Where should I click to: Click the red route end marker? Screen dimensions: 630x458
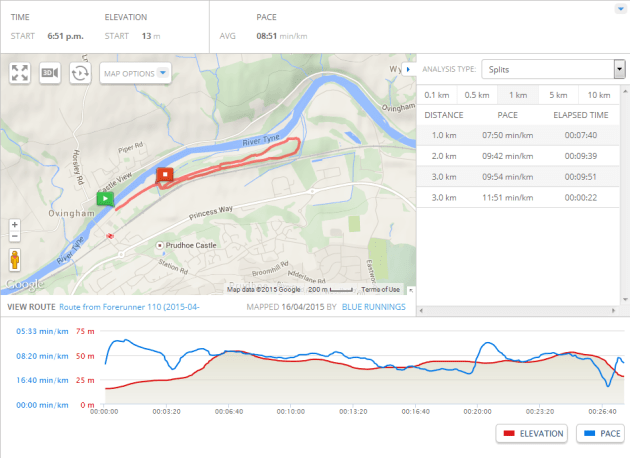pyautogui.click(x=166, y=176)
